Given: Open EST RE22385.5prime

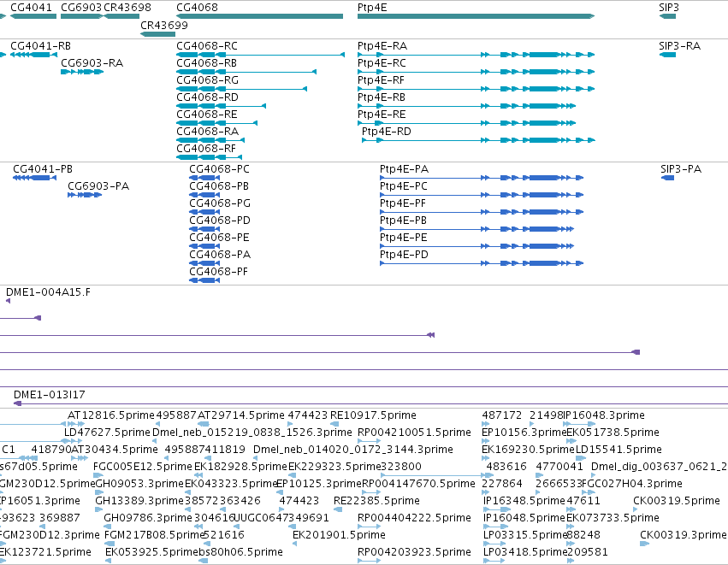Looking at the screenshot, I should 376,501.
